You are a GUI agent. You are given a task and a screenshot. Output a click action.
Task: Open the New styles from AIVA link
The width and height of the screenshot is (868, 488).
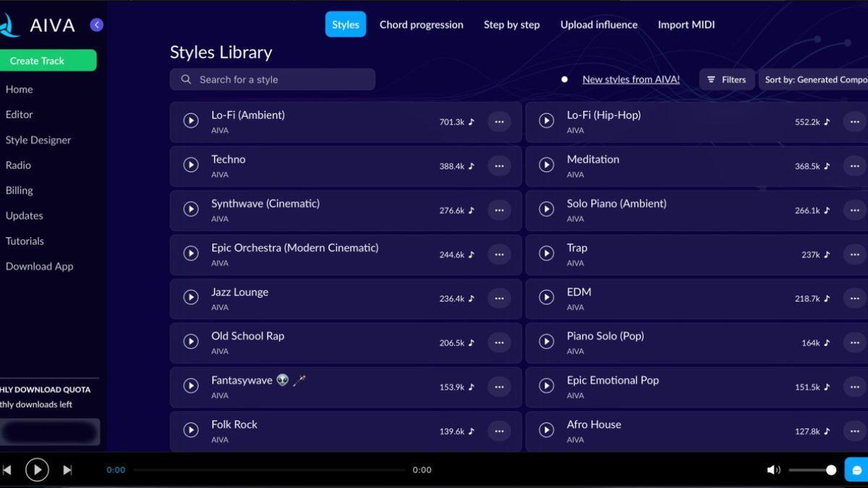tap(631, 80)
